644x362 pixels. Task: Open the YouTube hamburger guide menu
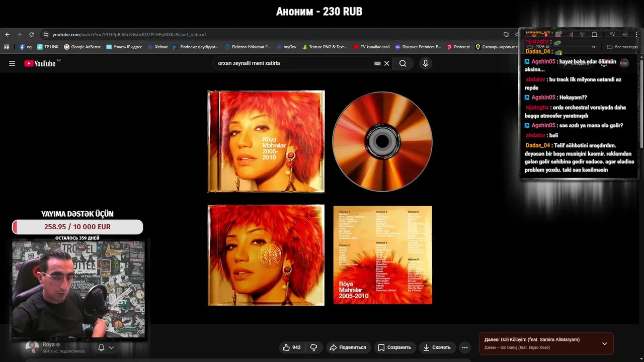(x=12, y=63)
